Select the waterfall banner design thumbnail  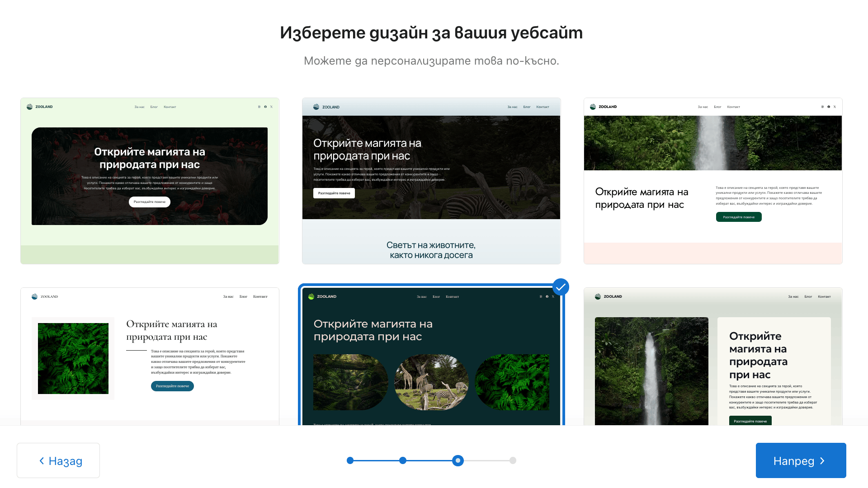click(x=713, y=181)
